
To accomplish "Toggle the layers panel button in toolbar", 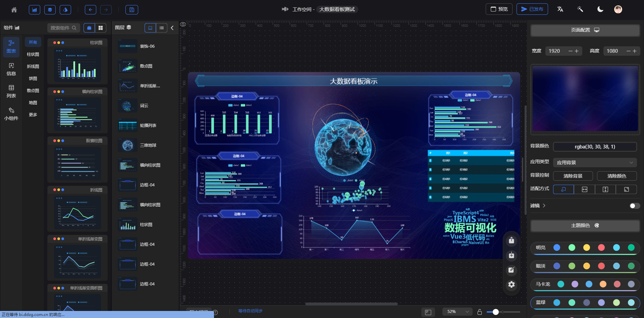I will 50,10.
